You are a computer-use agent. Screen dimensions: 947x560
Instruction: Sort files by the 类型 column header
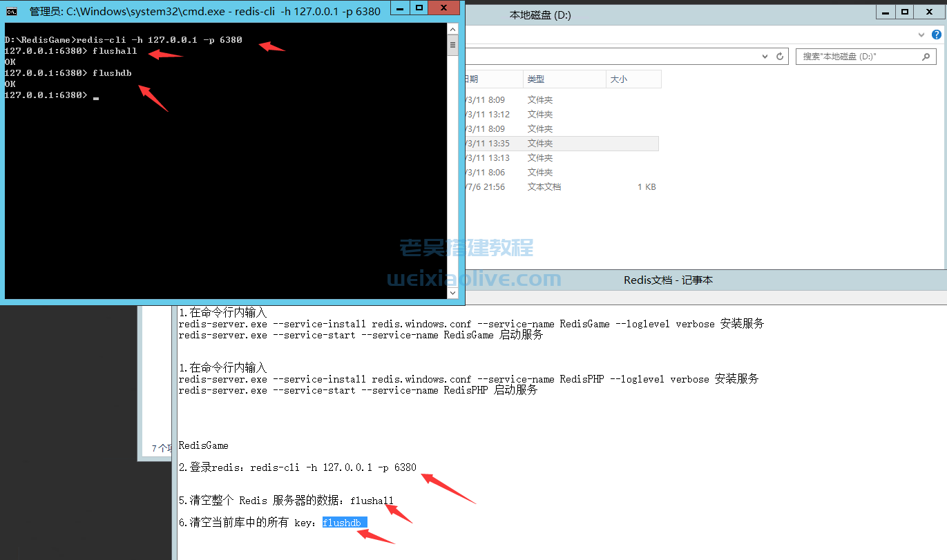tap(536, 79)
